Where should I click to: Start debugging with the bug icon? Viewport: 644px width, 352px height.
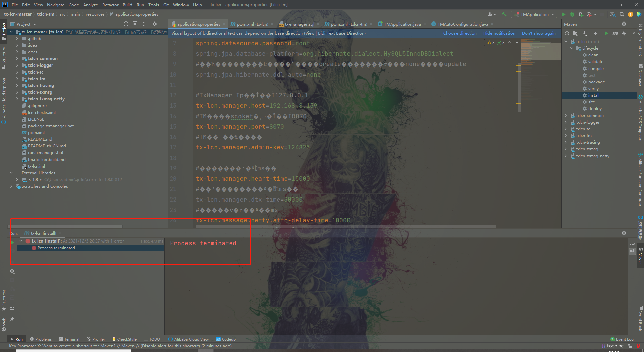click(x=572, y=14)
